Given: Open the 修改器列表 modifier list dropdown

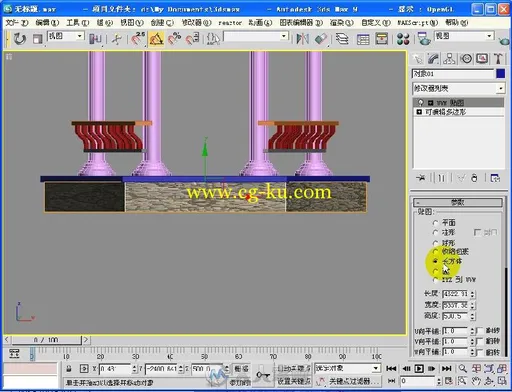Looking at the screenshot, I should point(501,88).
